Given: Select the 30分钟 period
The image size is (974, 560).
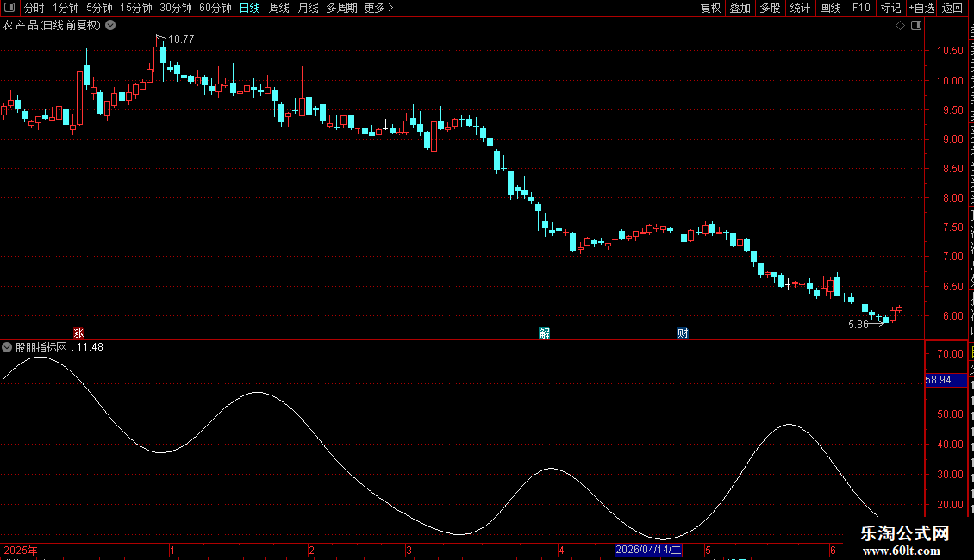Looking at the screenshot, I should (x=176, y=8).
